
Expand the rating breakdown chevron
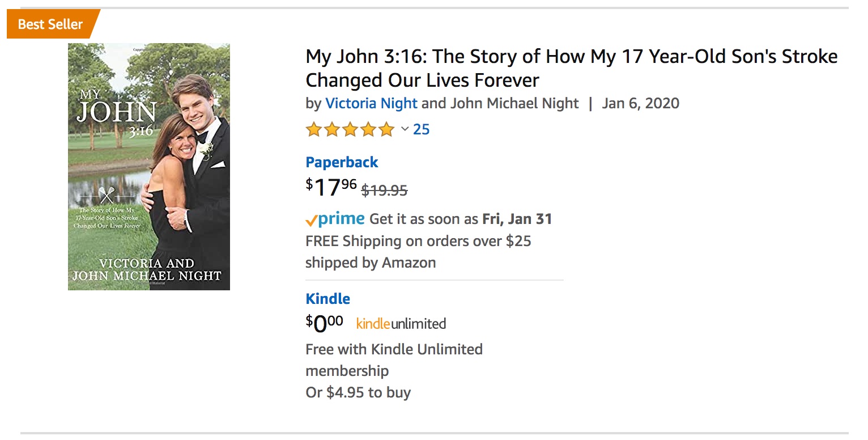tap(405, 129)
